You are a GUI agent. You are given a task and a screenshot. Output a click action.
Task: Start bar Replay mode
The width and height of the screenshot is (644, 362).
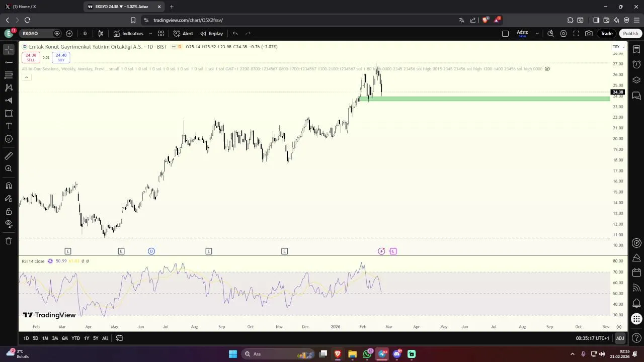click(211, 33)
